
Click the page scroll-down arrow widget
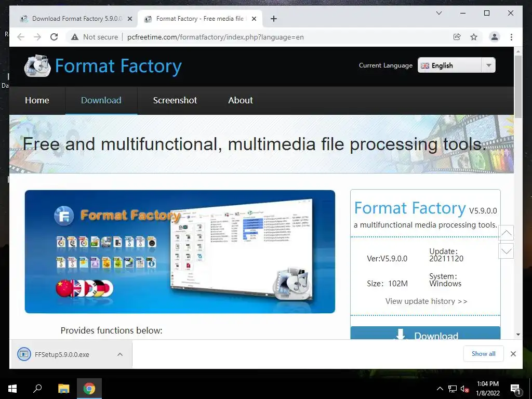click(x=506, y=251)
